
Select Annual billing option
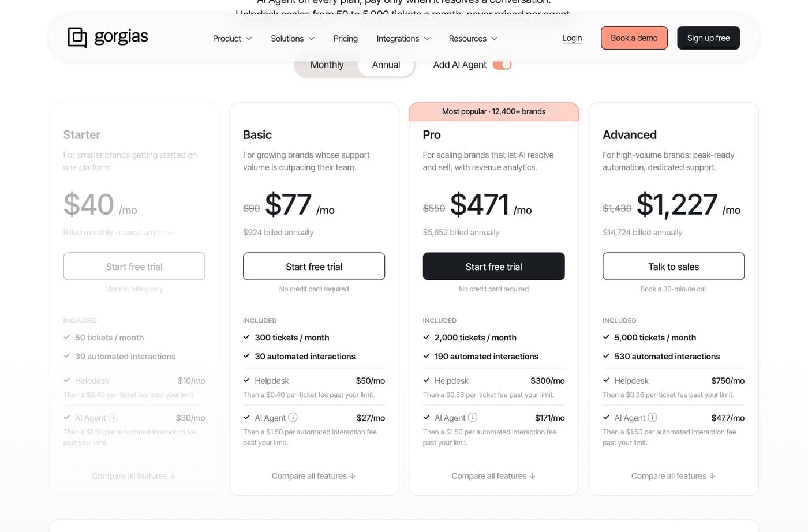coord(386,65)
